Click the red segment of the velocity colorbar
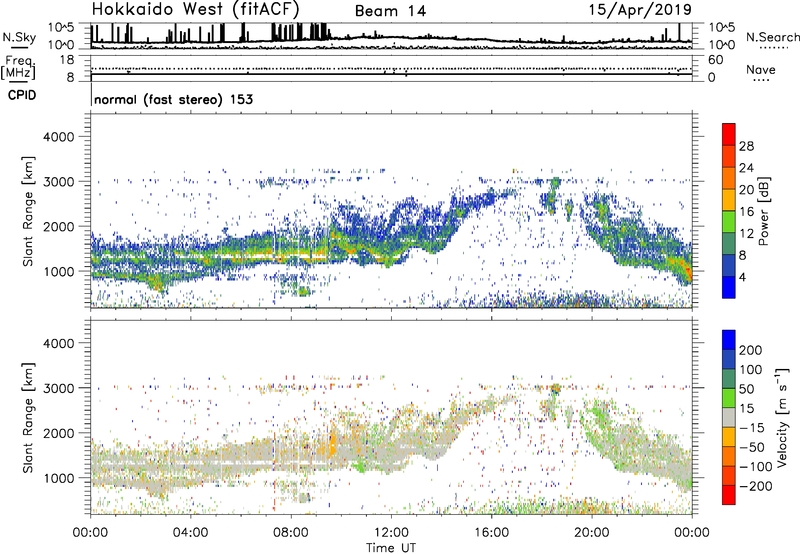This screenshot has height=554, width=800. pyautogui.click(x=729, y=495)
